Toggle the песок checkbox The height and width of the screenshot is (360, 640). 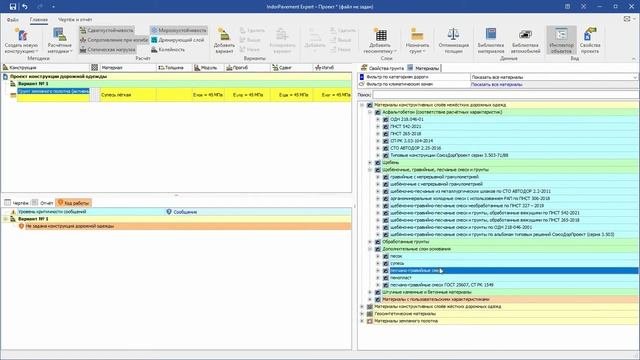(386, 256)
